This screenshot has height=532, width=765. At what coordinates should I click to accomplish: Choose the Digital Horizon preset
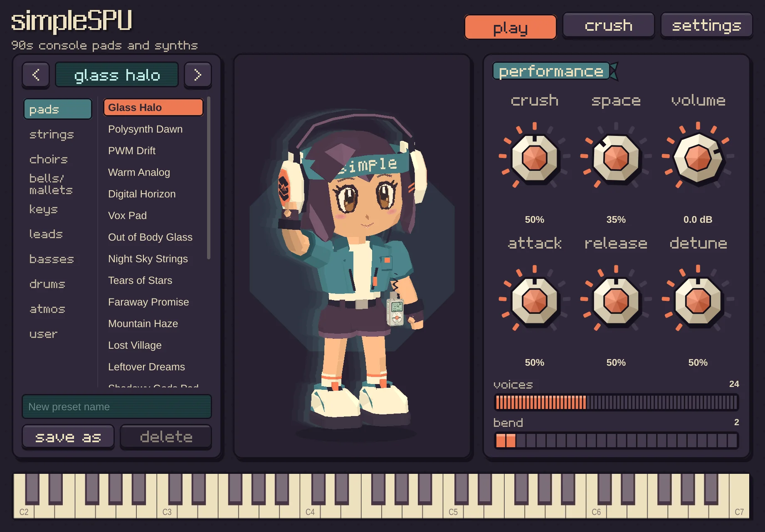pos(153,194)
